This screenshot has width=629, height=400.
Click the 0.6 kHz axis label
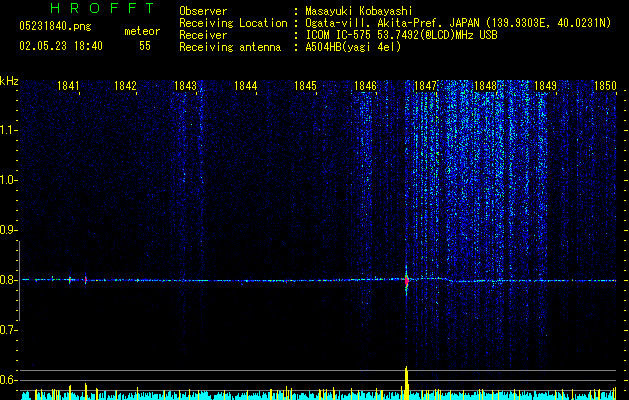[x=7, y=380]
